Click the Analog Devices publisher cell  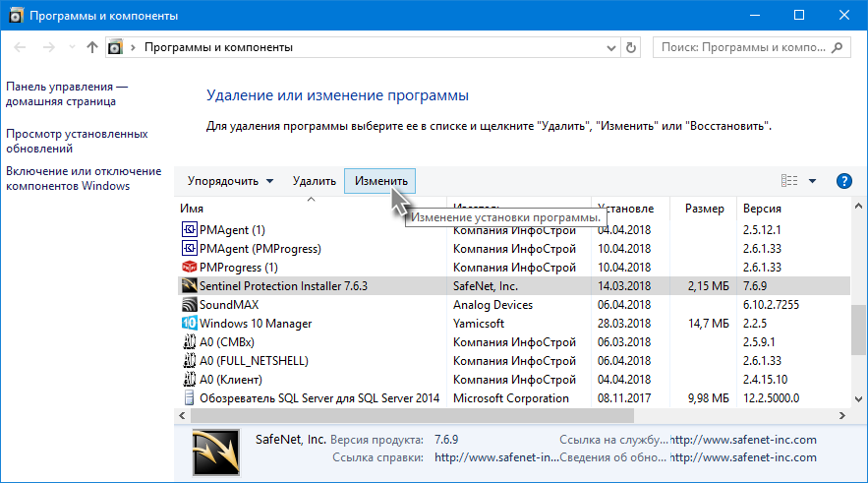[x=492, y=305]
